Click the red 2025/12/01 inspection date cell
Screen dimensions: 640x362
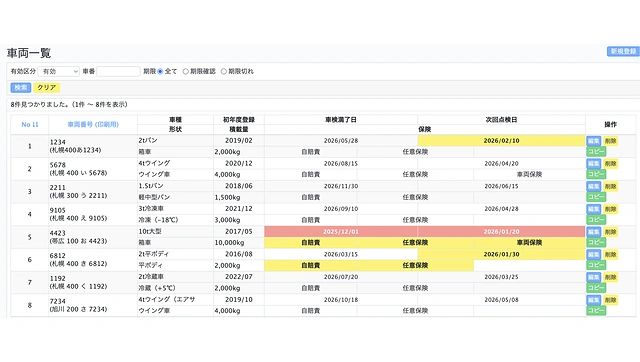(x=341, y=231)
